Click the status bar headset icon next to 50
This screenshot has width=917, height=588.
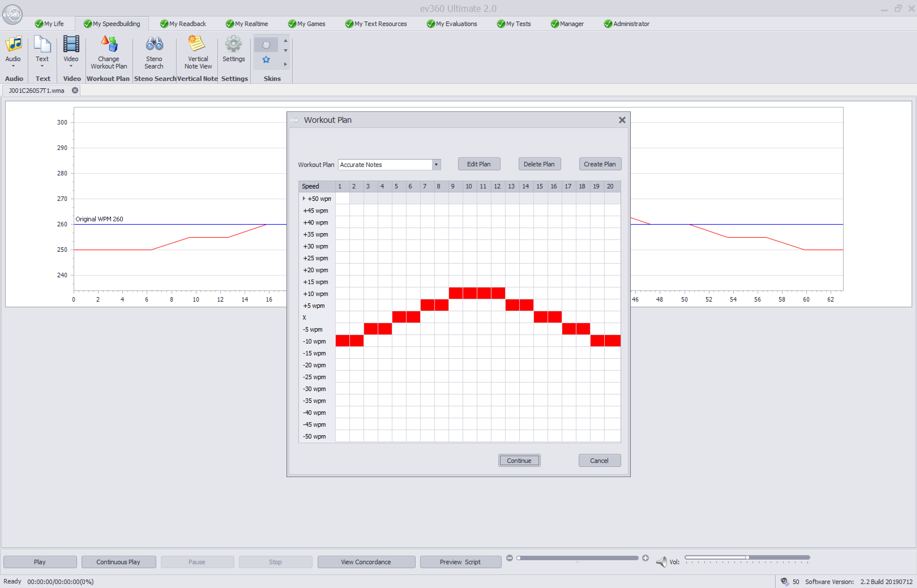coord(785,581)
